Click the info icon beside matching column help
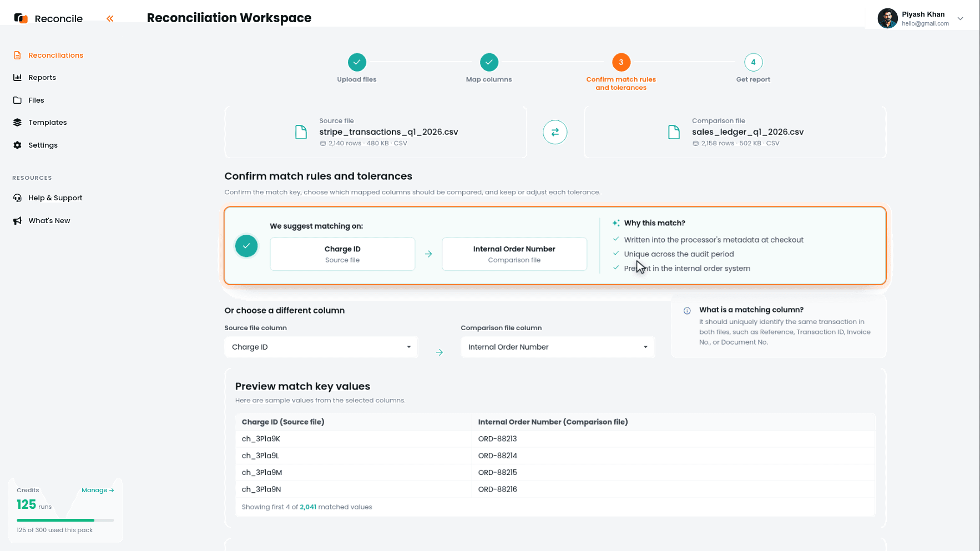 click(687, 310)
